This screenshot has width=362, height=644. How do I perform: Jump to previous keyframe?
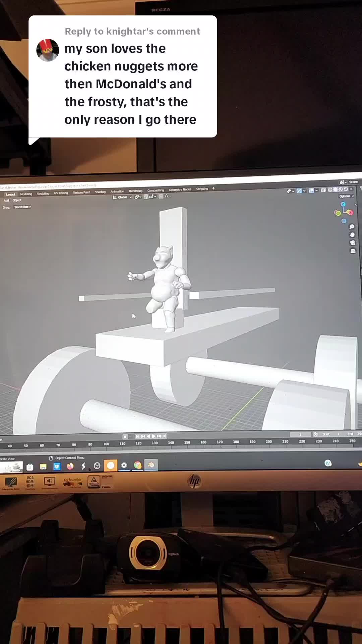143,436
